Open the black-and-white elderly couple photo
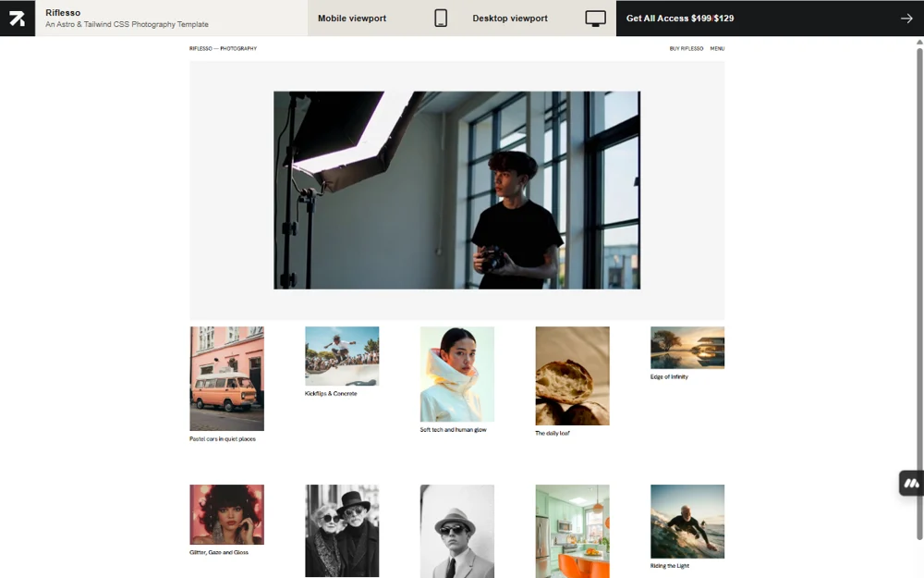Image resolution: width=924 pixels, height=578 pixels. [342, 531]
